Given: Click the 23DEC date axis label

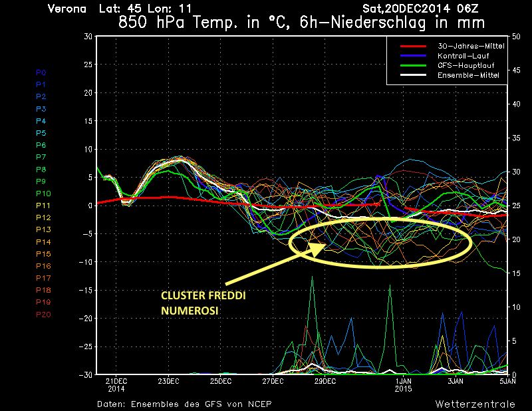Looking at the screenshot, I should [x=169, y=382].
